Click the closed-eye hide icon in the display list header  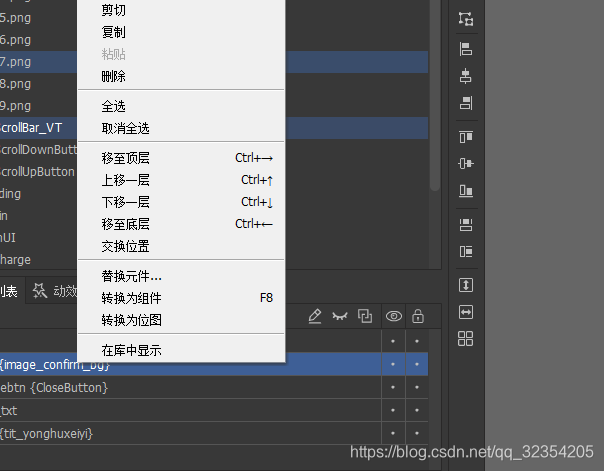tap(340, 316)
